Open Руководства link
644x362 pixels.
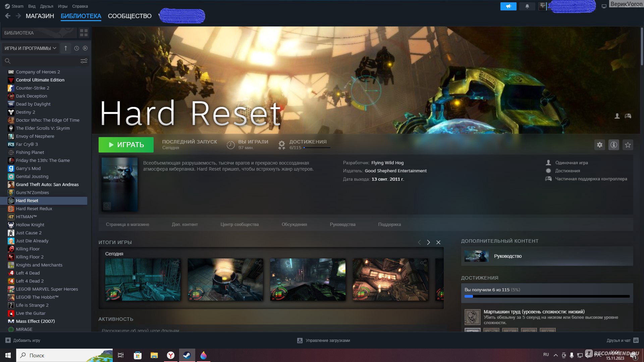click(342, 225)
